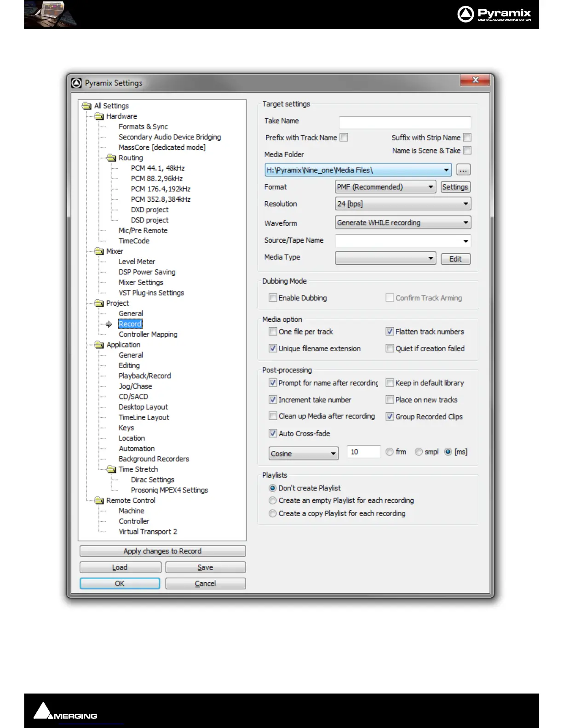Screen dimensions: 563x728
Task: Click the Load button
Action: [120, 567]
